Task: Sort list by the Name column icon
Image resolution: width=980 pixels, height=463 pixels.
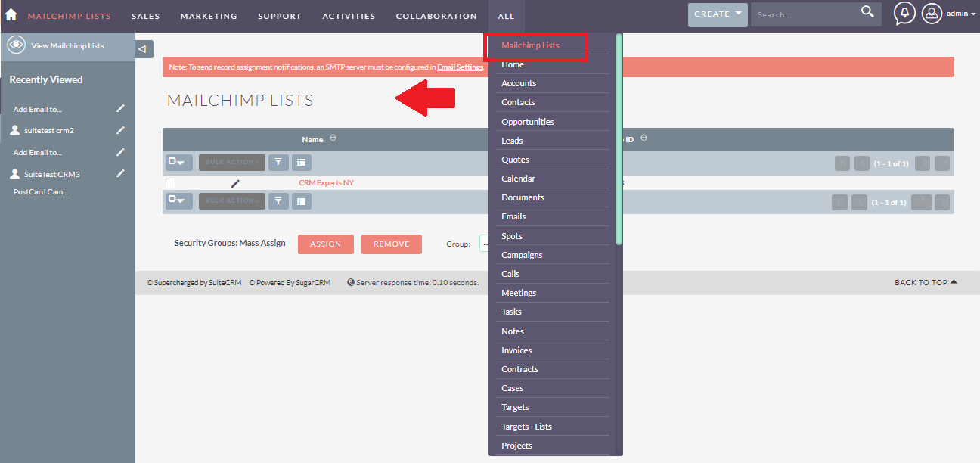Action: point(333,138)
